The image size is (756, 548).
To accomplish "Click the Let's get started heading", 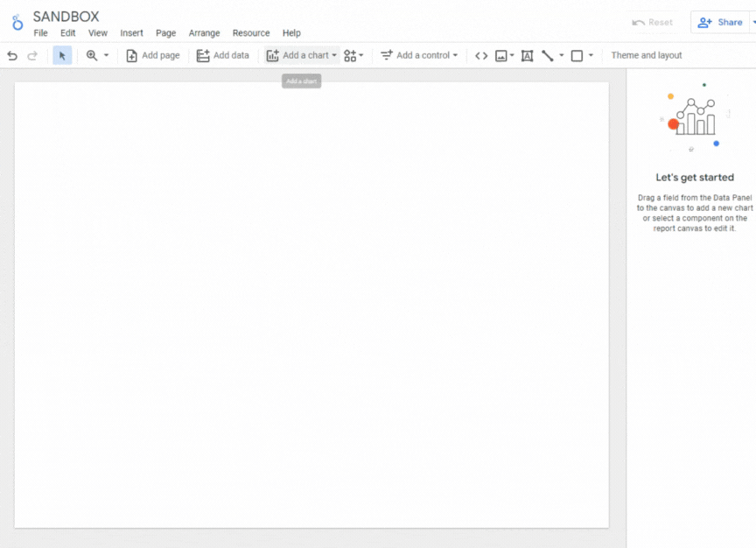I will (x=694, y=178).
